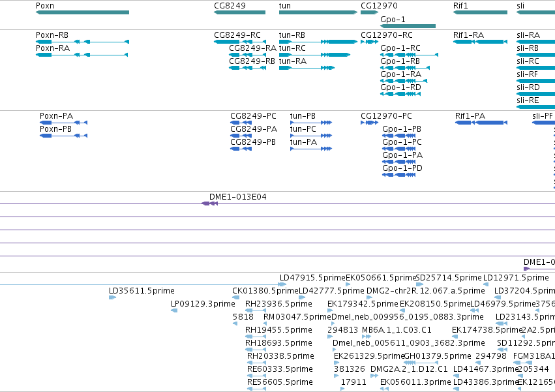The image size is (555, 392).
Task: Select transcript CG8249-RC
Action: 237,35
